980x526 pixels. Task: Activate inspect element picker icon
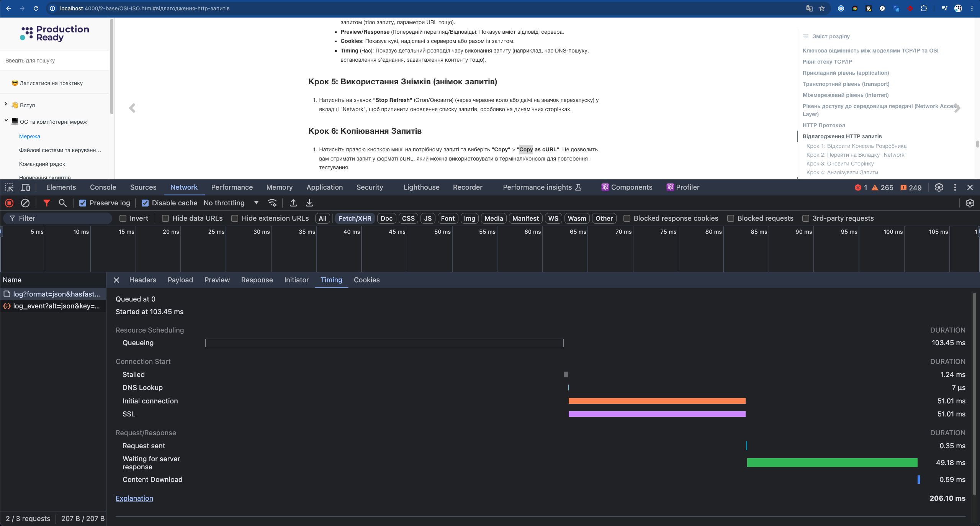[x=9, y=187]
